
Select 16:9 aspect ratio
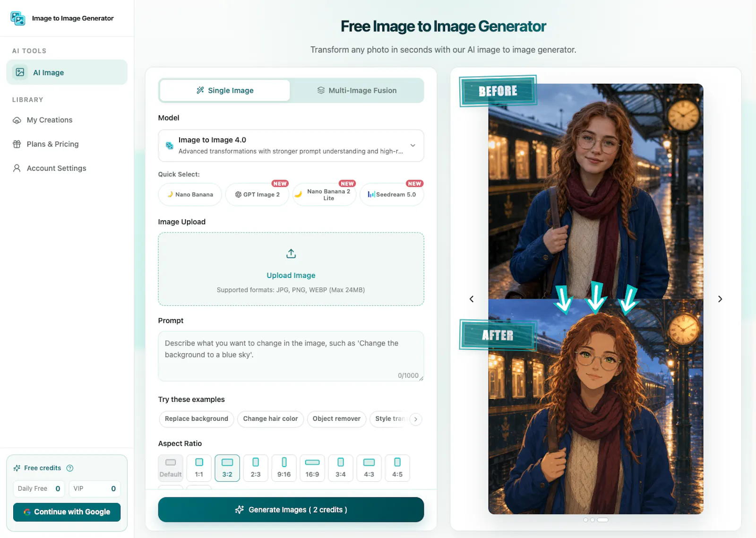click(x=312, y=468)
